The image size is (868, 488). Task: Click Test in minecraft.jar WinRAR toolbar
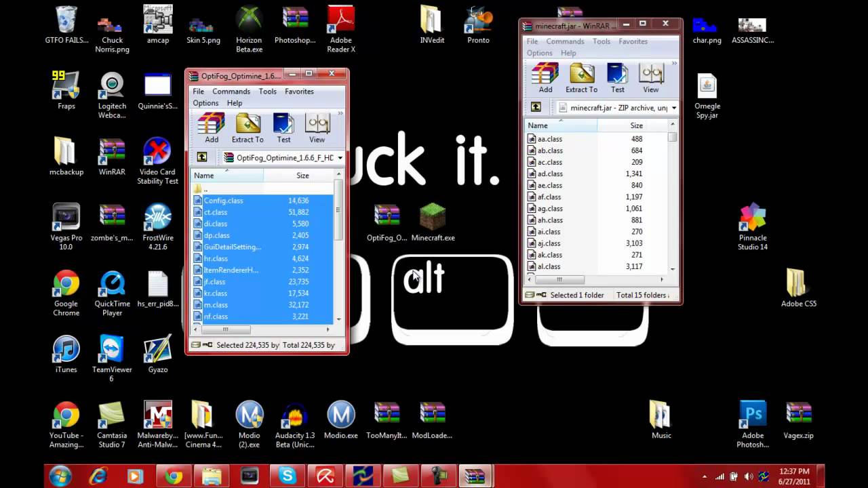coord(617,78)
